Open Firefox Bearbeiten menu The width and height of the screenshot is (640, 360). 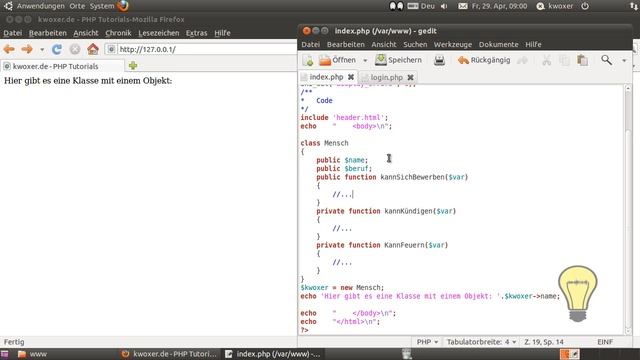coord(48,33)
